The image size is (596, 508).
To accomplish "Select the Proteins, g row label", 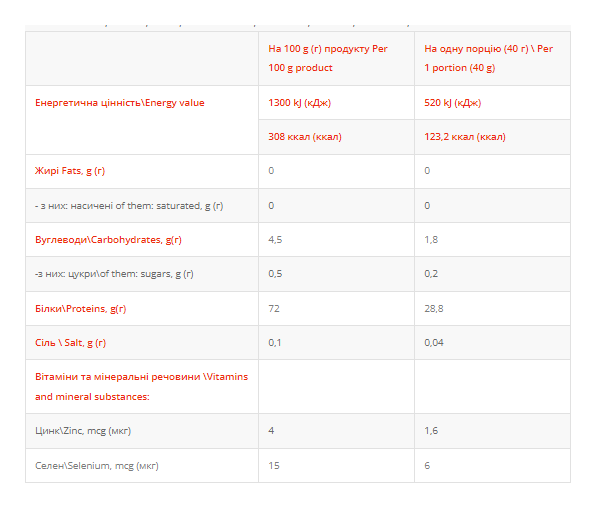I will pos(81,309).
